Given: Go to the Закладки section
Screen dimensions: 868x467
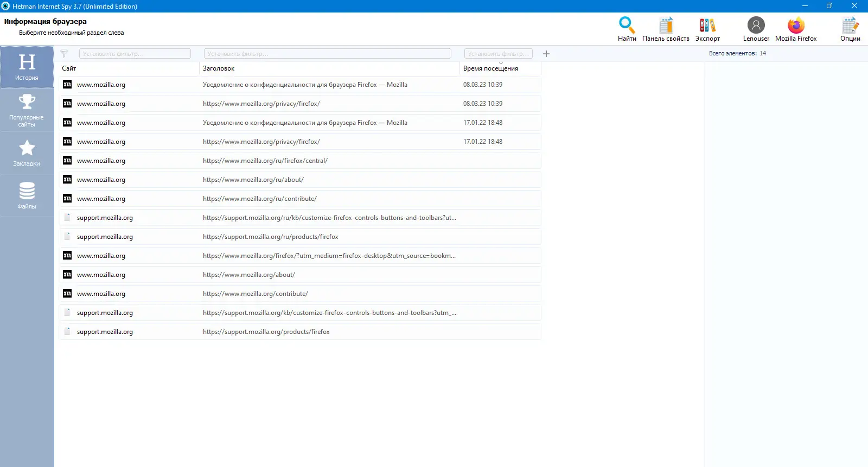Looking at the screenshot, I should point(27,153).
